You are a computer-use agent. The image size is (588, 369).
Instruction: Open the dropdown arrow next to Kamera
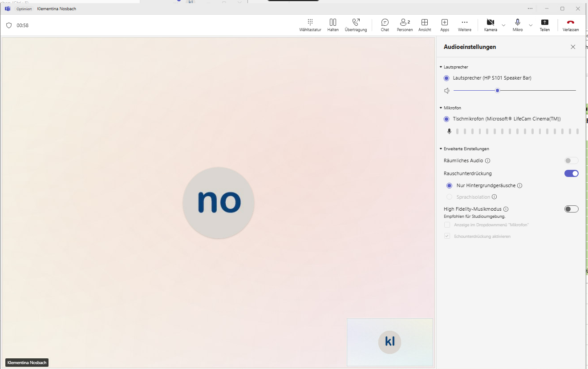[503, 25]
